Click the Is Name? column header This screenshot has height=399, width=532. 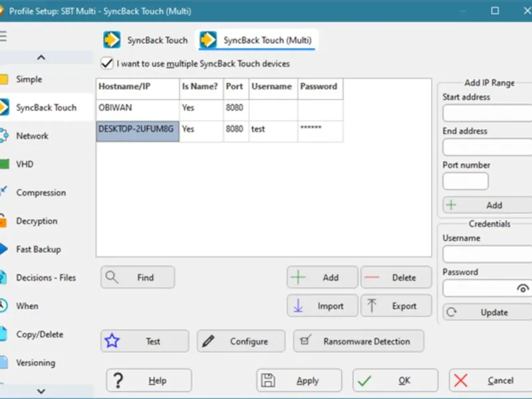click(201, 89)
